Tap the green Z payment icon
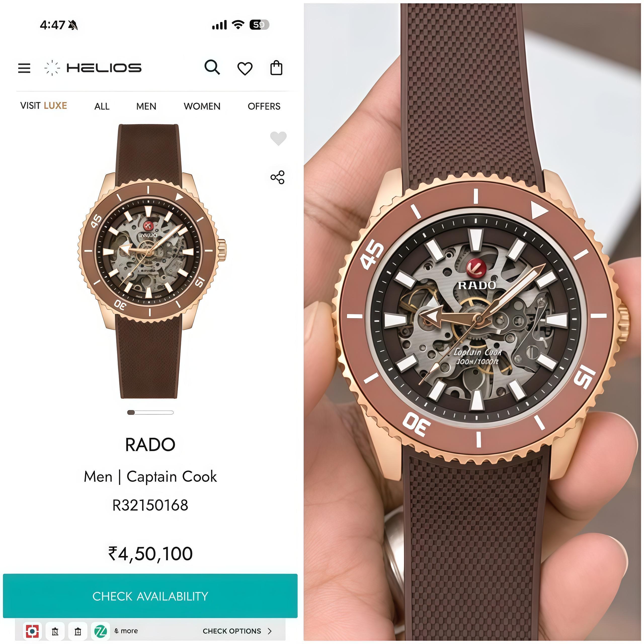Image resolution: width=644 pixels, height=644 pixels. (x=101, y=631)
